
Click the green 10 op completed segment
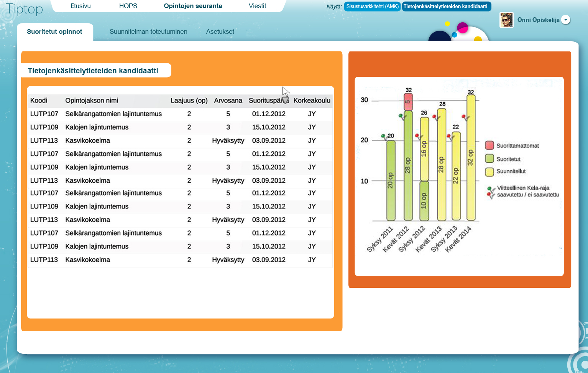424,201
